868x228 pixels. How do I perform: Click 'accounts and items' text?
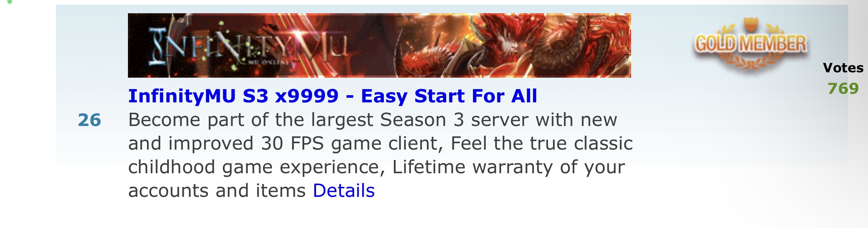[x=217, y=190]
